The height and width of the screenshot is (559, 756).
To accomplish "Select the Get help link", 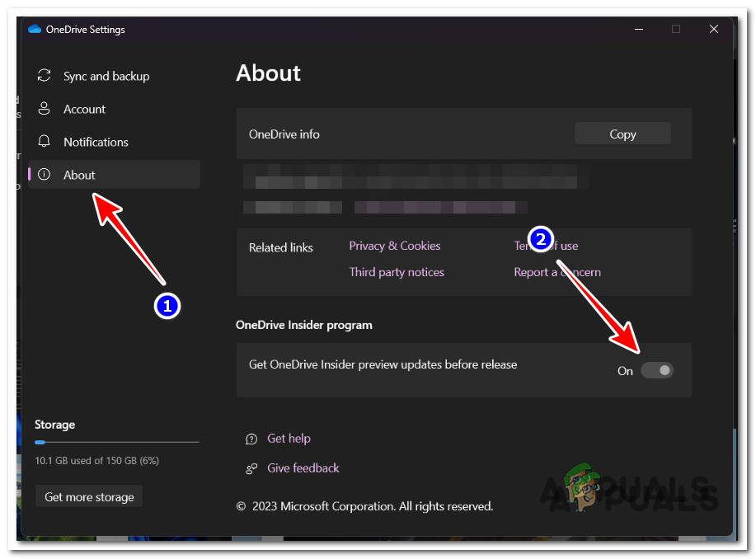I will [x=288, y=439].
